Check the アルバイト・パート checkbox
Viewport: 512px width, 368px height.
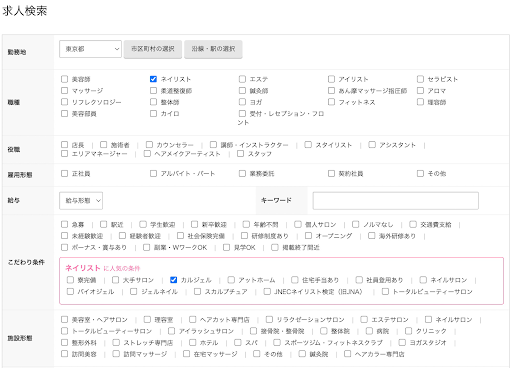click(x=153, y=173)
